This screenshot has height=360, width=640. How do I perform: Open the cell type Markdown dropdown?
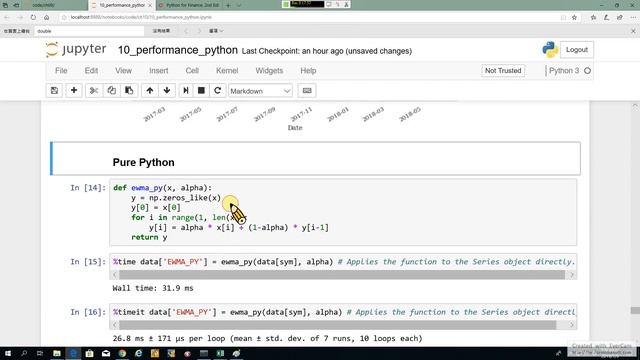[260, 91]
